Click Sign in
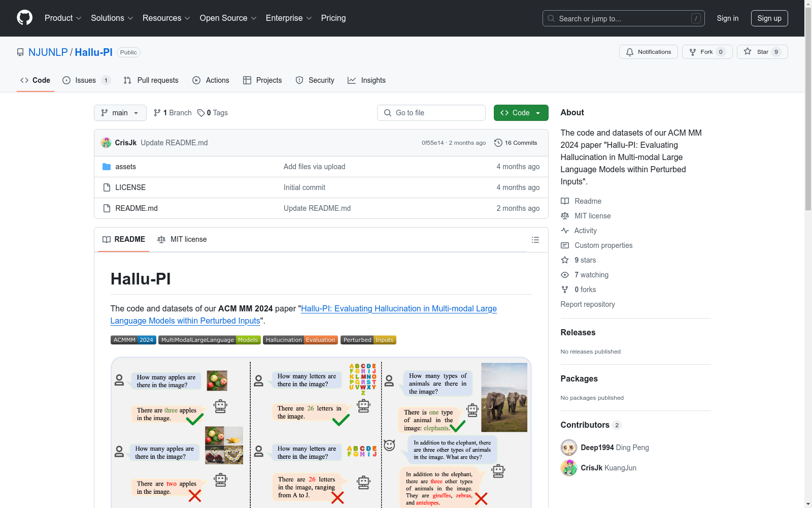 [728, 18]
